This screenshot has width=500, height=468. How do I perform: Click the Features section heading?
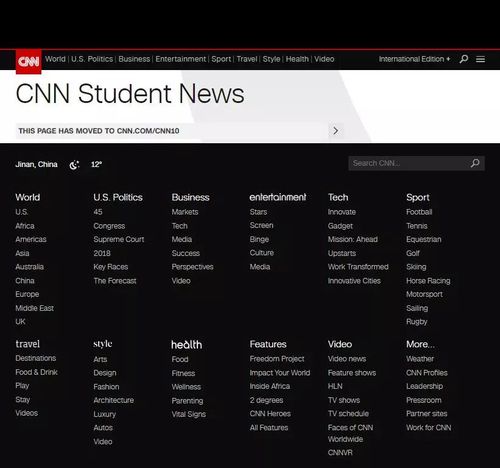[268, 344]
